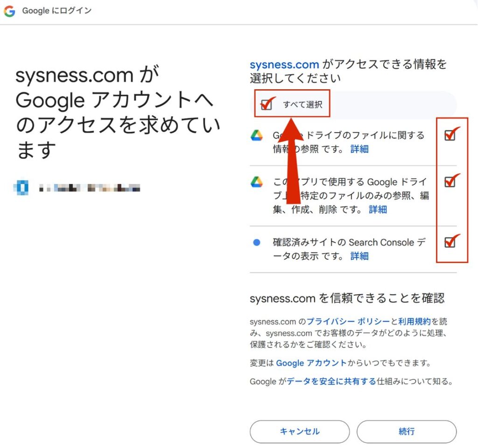Toggle checkbox for 特定のファイルのみの参照、編集、作成、削除
This screenshot has width=478, height=448.
[450, 182]
